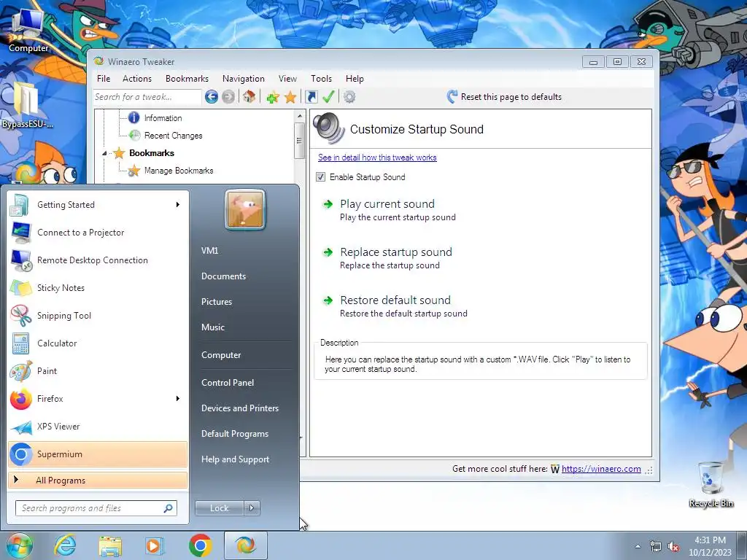This screenshot has width=747, height=560.
Task: Open the Navigation menu
Action: 244,79
